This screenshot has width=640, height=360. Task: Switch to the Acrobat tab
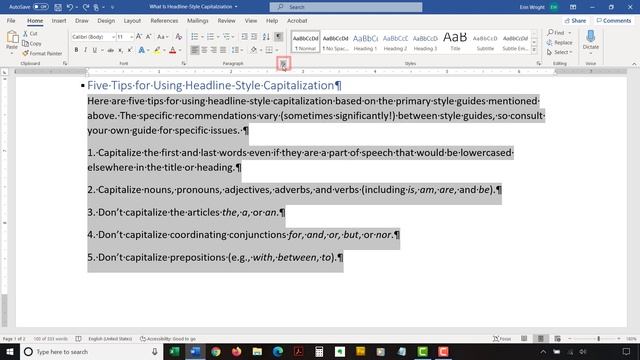297,21
